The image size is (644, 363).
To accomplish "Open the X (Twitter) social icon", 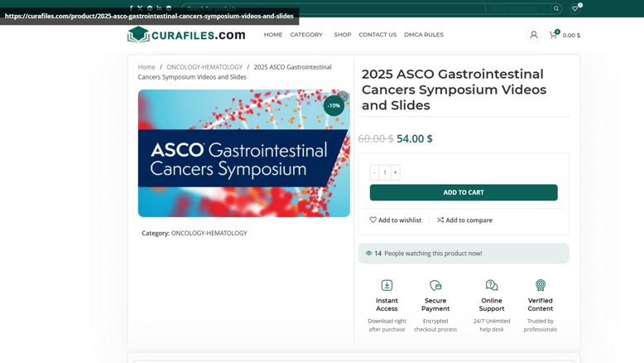I will tap(140, 8).
